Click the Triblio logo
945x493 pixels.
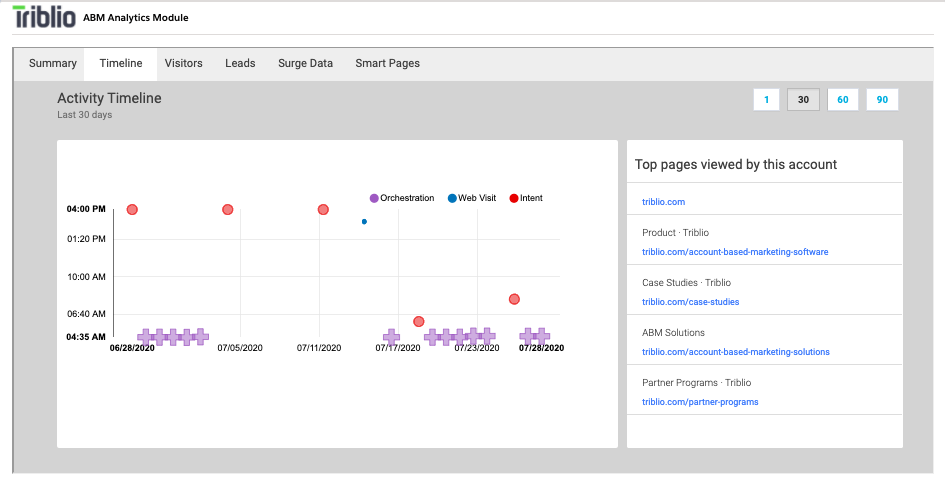coord(44,17)
